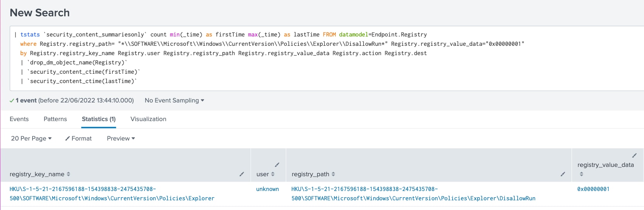Viewport: 644px width, 210px height.
Task: Sort by registry_path using its sort arrows
Action: (x=333, y=174)
